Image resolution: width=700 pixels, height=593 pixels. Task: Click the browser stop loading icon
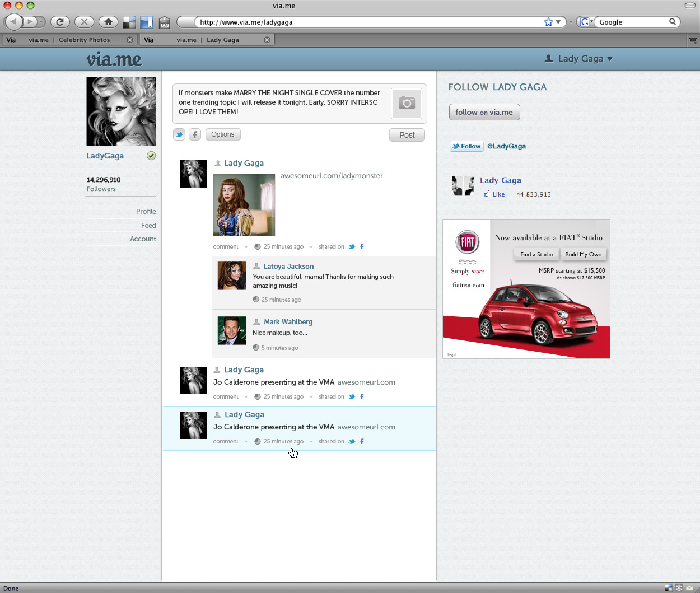tap(84, 22)
